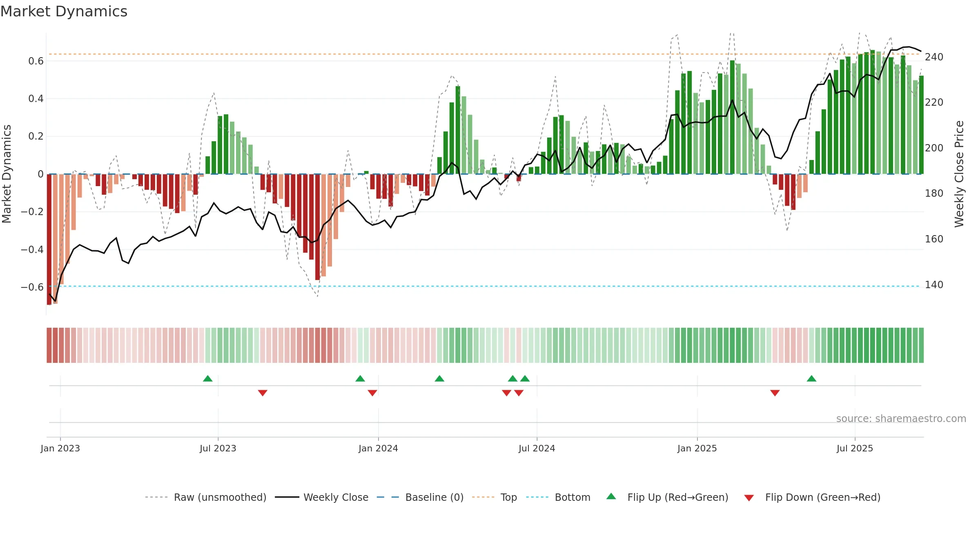Click the Weekly Close Price axis title
Viewport: 980px width, 551px height.
(x=959, y=174)
